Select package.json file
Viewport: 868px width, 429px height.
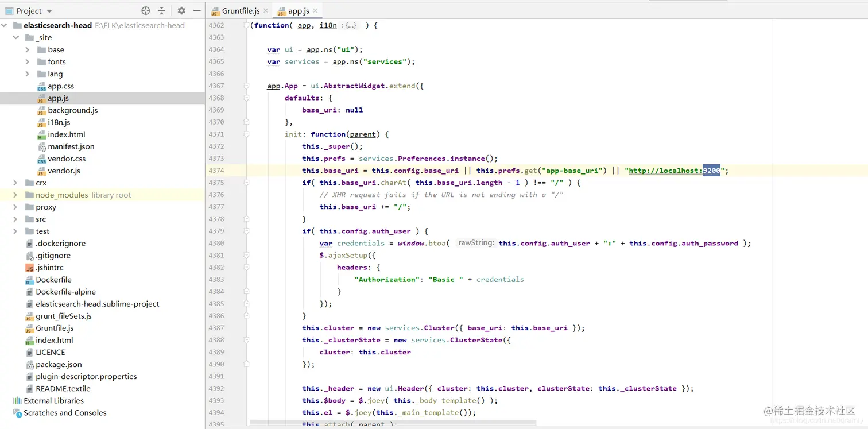point(59,364)
